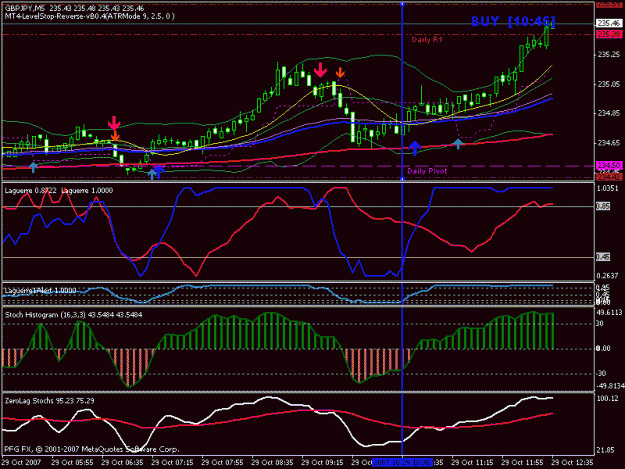This screenshot has height=469, width=625.
Task: Select the light blue up arrow left of the 07:15 buy arrow
Action: pyautogui.click(x=151, y=174)
